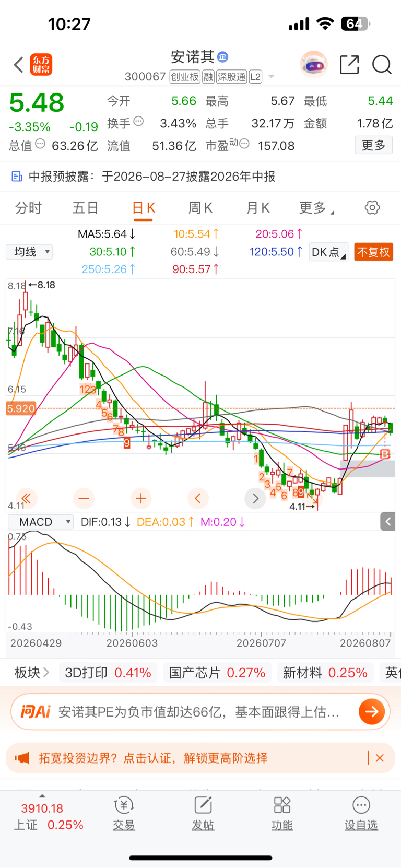Tap the 4.11 low price marker
401x868 pixels.
303,506
